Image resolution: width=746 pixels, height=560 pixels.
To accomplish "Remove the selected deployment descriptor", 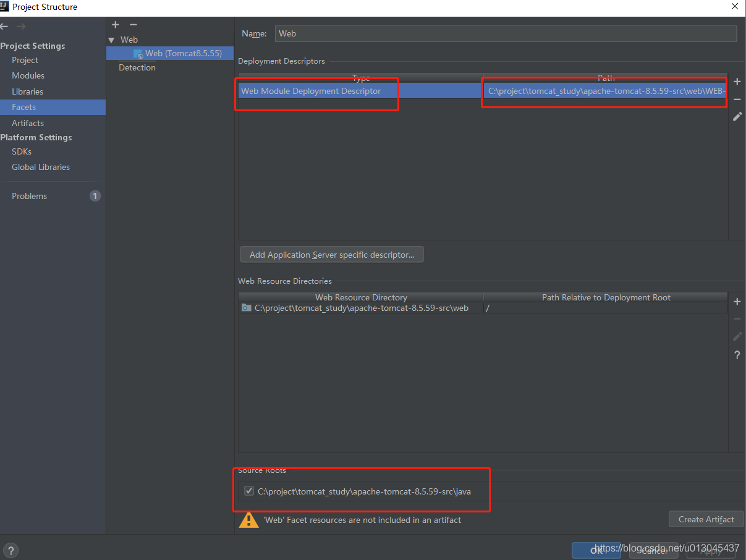I will [737, 100].
